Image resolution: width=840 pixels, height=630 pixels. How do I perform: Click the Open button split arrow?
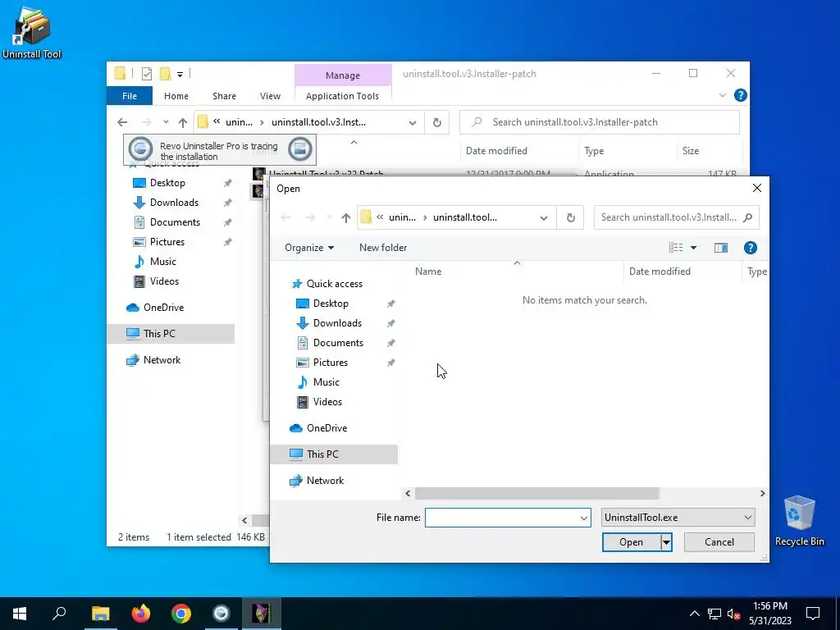(666, 542)
